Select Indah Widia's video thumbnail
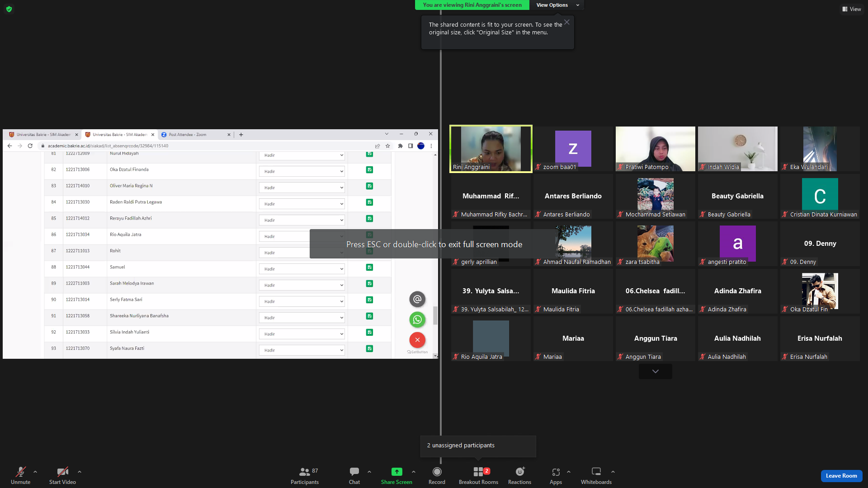 point(738,149)
